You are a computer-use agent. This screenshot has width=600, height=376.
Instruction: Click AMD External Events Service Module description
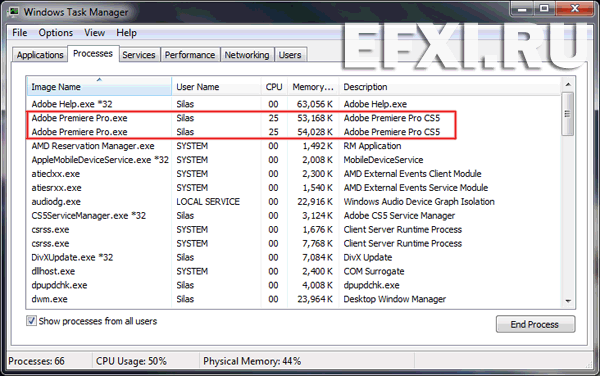click(416, 188)
